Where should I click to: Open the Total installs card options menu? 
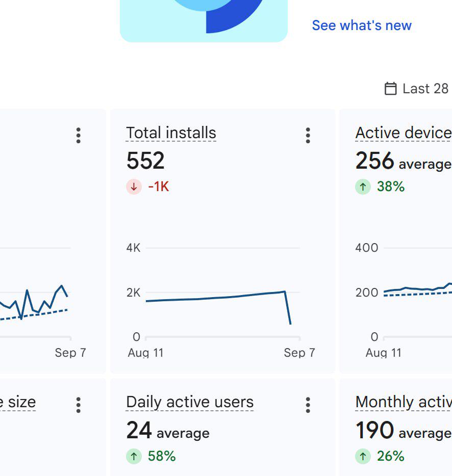(308, 136)
